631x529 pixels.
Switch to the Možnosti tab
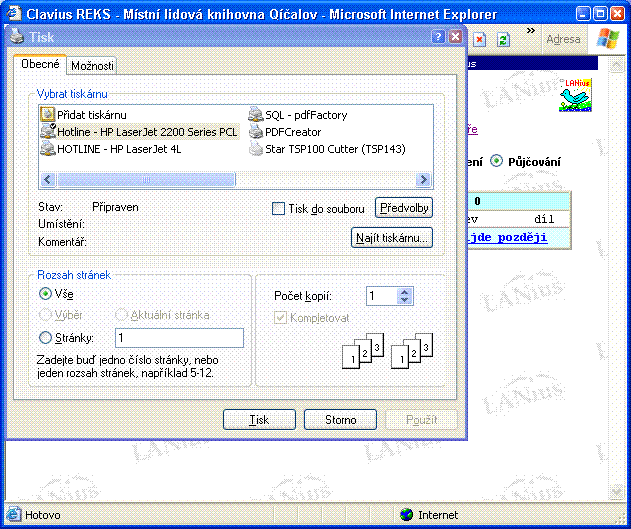point(92,66)
